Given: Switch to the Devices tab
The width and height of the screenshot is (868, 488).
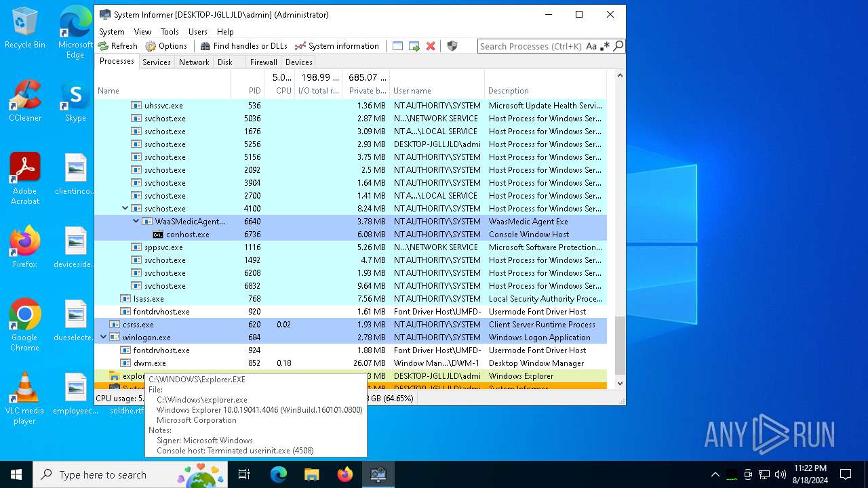Looking at the screenshot, I should (299, 62).
